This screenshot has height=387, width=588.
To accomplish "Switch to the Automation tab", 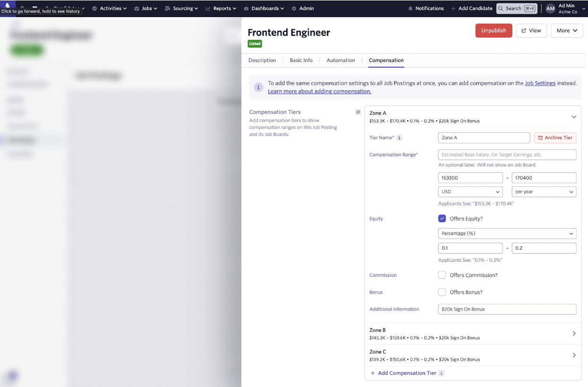I will tap(340, 60).
